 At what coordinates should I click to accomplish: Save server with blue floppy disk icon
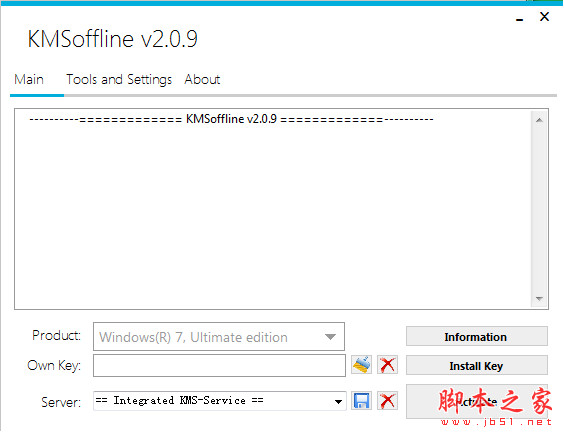pos(361,401)
